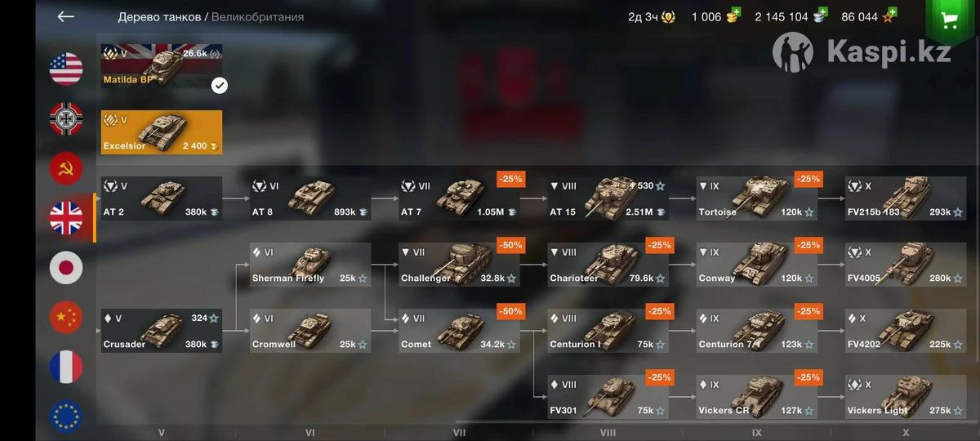Open the Crusader tank card
This screenshot has width=980, height=441.
(x=162, y=331)
